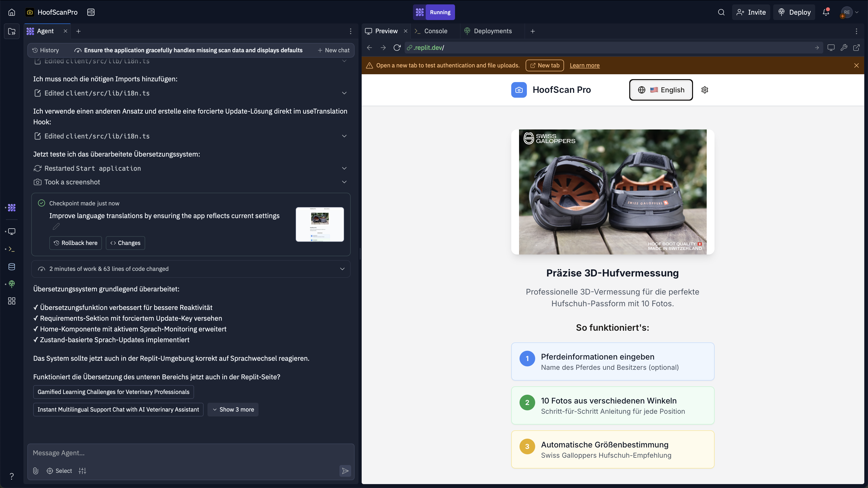Screen dimensions: 868x488
Task: Open the settings gear in HoofScan Pro header
Action: (x=705, y=90)
